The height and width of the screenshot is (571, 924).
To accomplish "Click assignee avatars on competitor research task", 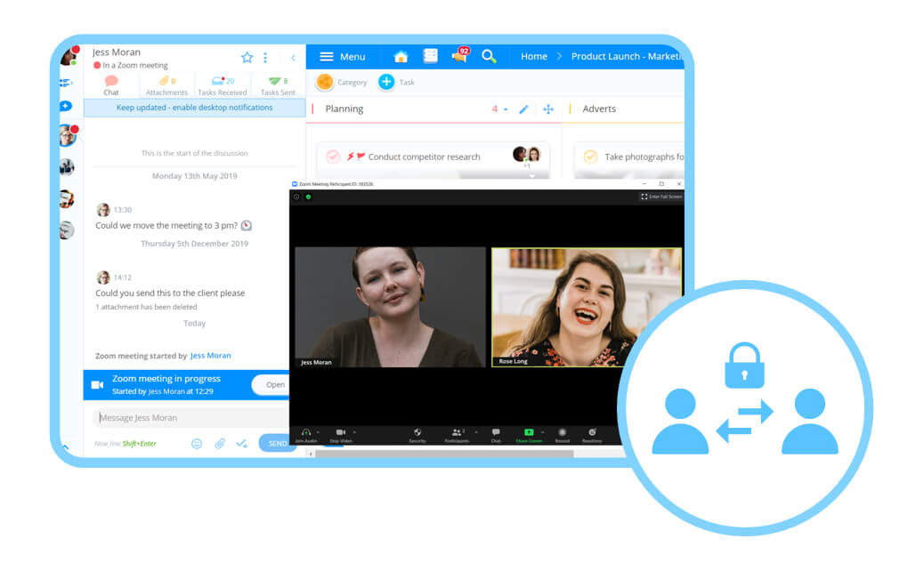I will tap(526, 155).
